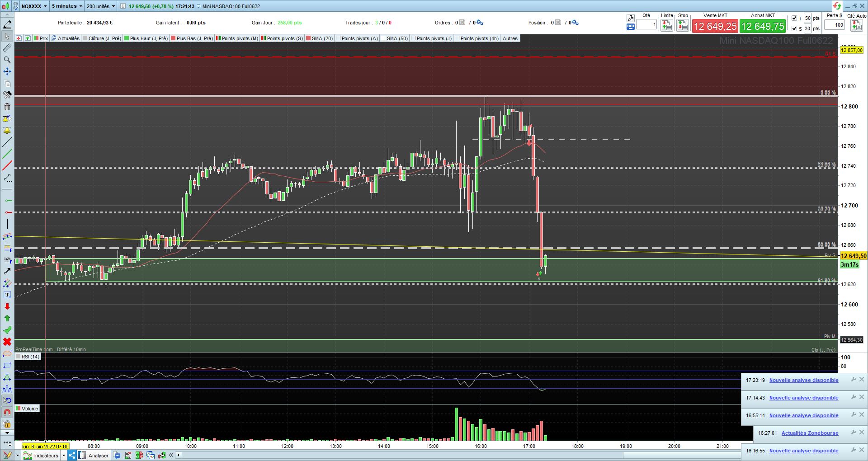Open the Autres indicator tab
Viewport: 868px width, 461px height.
click(510, 38)
